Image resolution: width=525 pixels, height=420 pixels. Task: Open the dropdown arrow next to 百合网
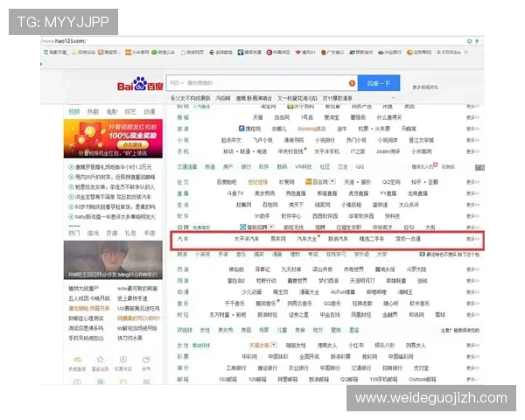pos(332,182)
